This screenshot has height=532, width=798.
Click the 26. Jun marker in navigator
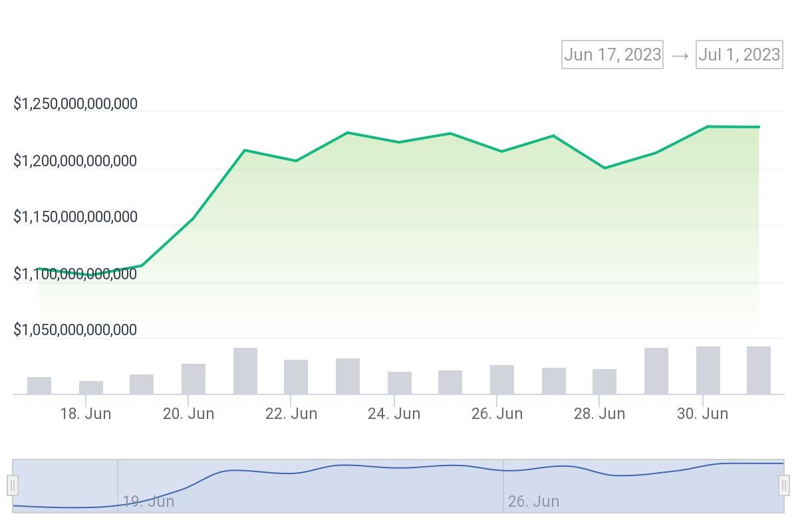point(533,501)
